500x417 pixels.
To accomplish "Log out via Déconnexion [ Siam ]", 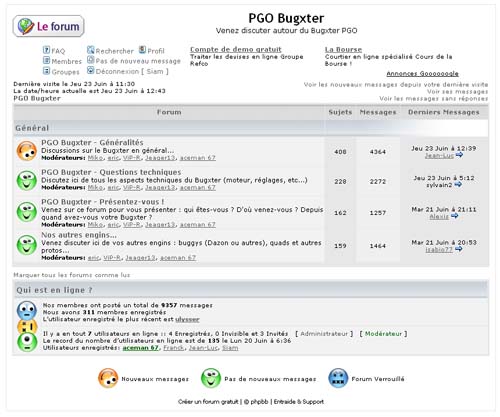I will pyautogui.click(x=132, y=71).
